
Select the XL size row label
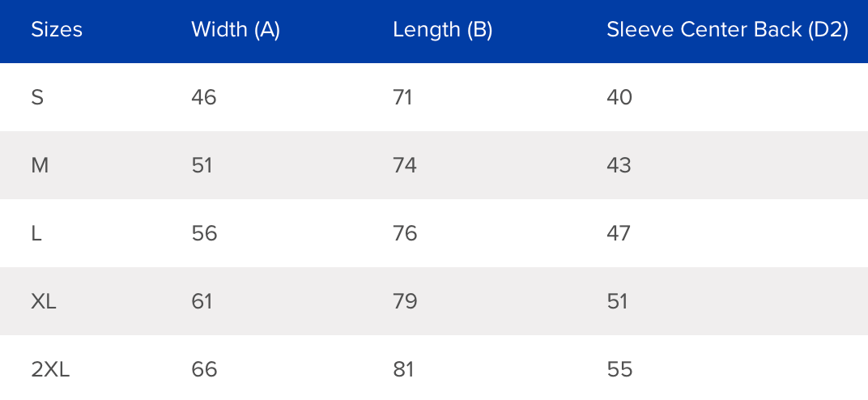(x=44, y=301)
